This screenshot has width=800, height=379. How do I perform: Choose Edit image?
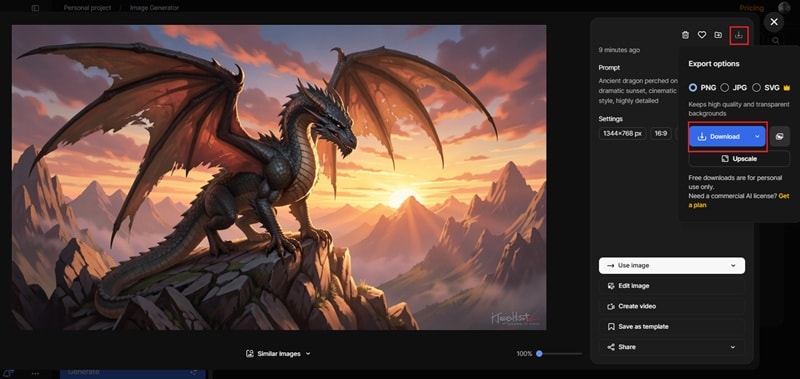point(671,286)
